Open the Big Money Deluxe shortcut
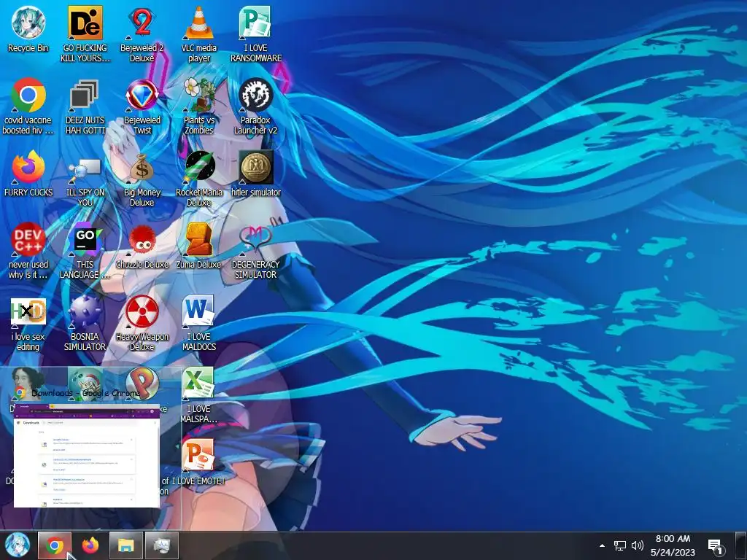This screenshot has width=747, height=560. tap(142, 179)
